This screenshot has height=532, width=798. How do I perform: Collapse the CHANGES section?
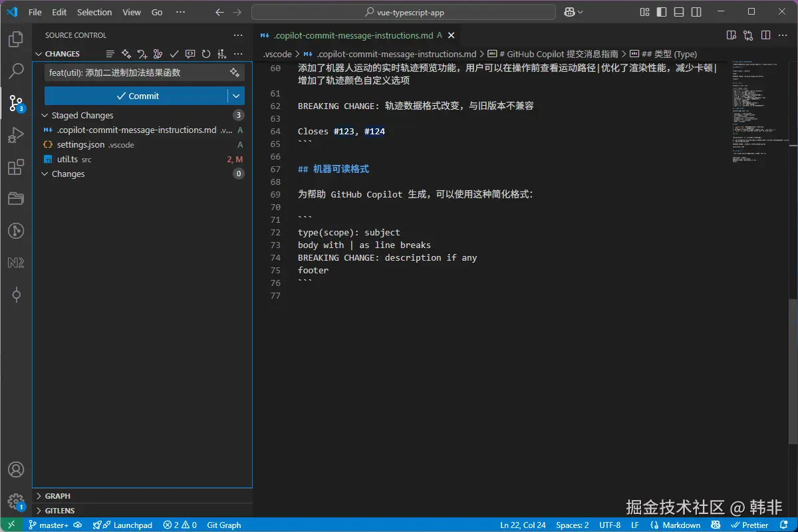click(x=39, y=54)
